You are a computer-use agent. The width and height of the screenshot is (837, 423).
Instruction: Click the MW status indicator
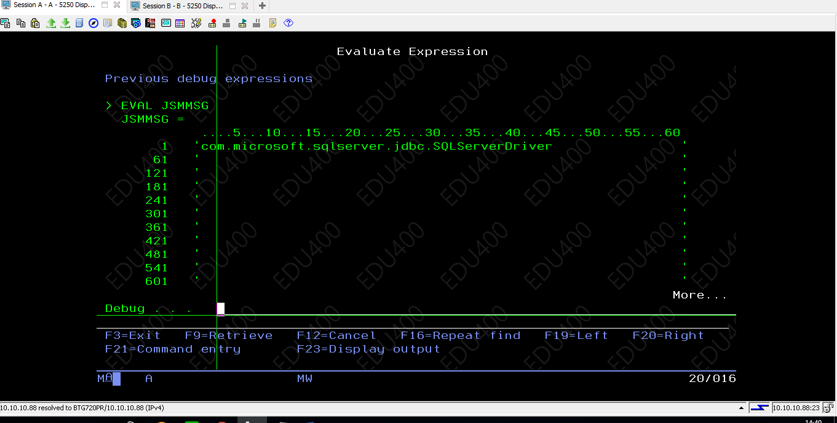pos(305,378)
